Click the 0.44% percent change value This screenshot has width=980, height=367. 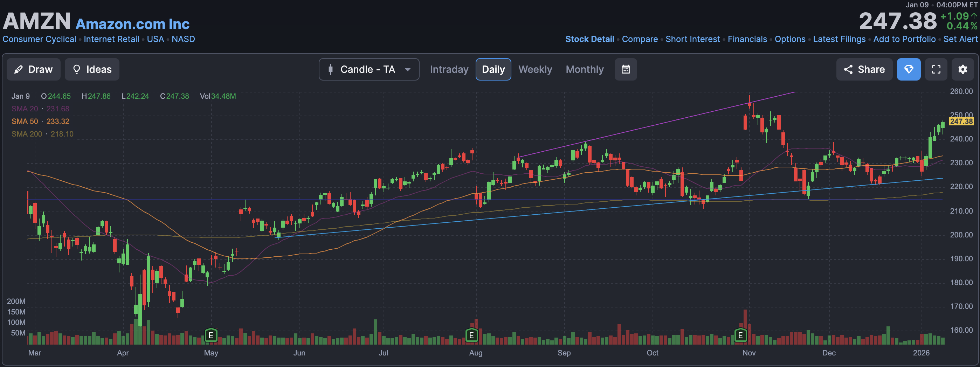click(962, 26)
